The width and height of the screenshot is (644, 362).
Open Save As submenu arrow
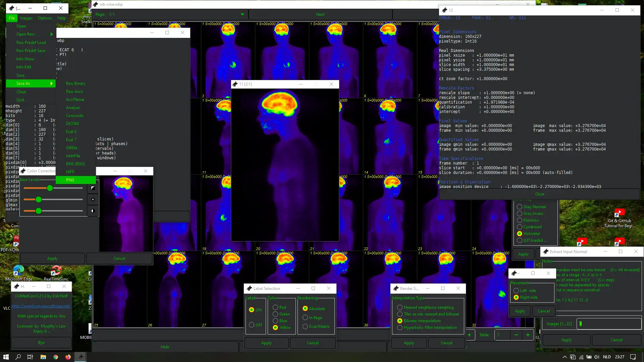(52, 83)
